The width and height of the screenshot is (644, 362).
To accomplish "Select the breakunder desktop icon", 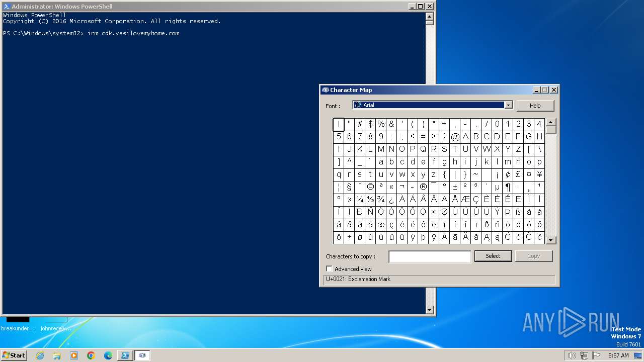I will (18, 324).
